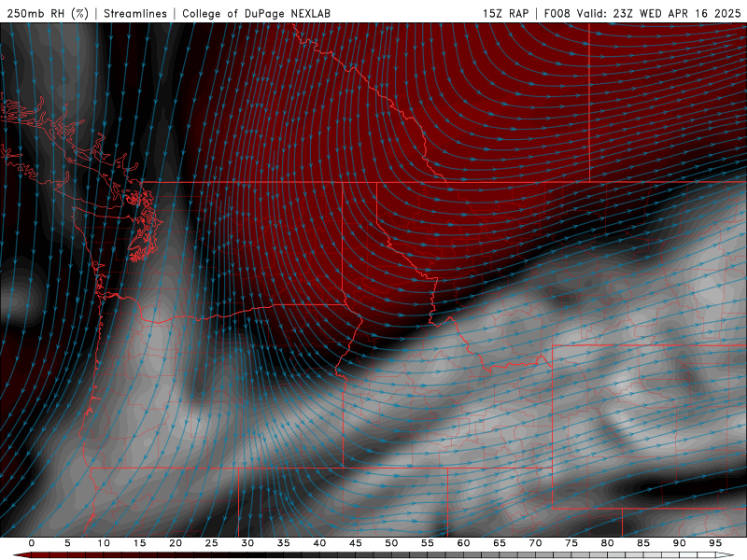Click the colorbar label "20"
This screenshot has width=747, height=560.
pos(176,543)
